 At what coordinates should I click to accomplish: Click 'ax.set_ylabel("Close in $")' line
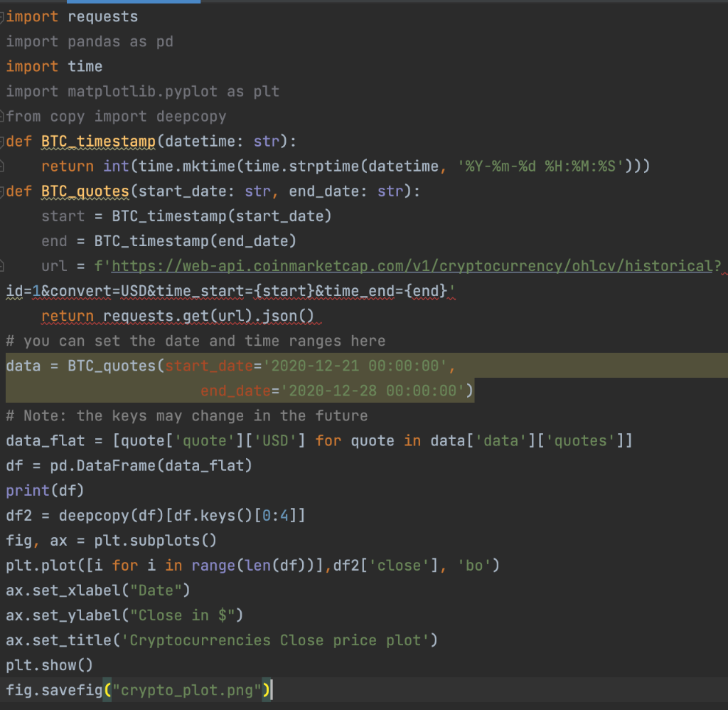tap(124, 615)
